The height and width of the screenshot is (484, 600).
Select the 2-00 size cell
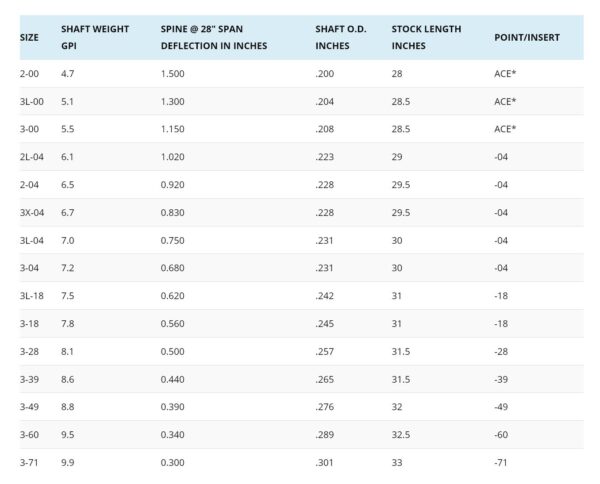(31, 74)
